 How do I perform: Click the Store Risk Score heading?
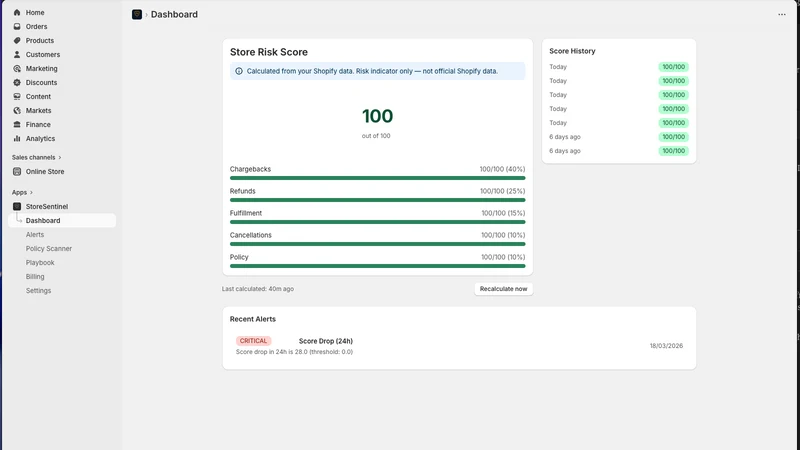coord(268,52)
